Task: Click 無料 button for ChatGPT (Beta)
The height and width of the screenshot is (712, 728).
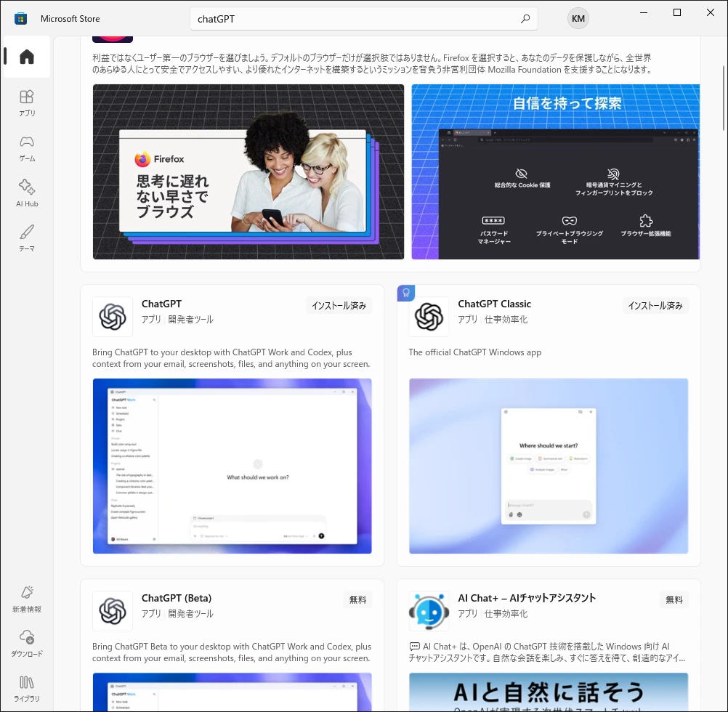Action: tap(357, 599)
